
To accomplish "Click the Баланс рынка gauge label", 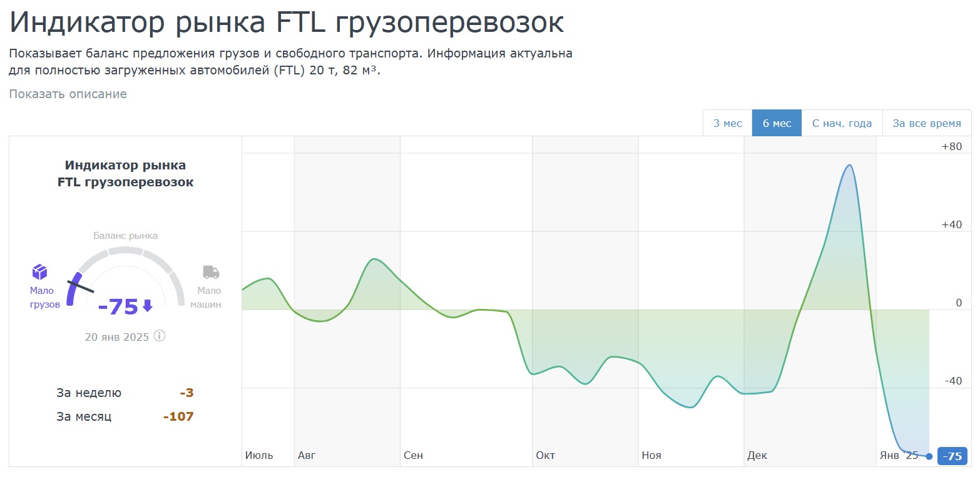I will [x=125, y=236].
